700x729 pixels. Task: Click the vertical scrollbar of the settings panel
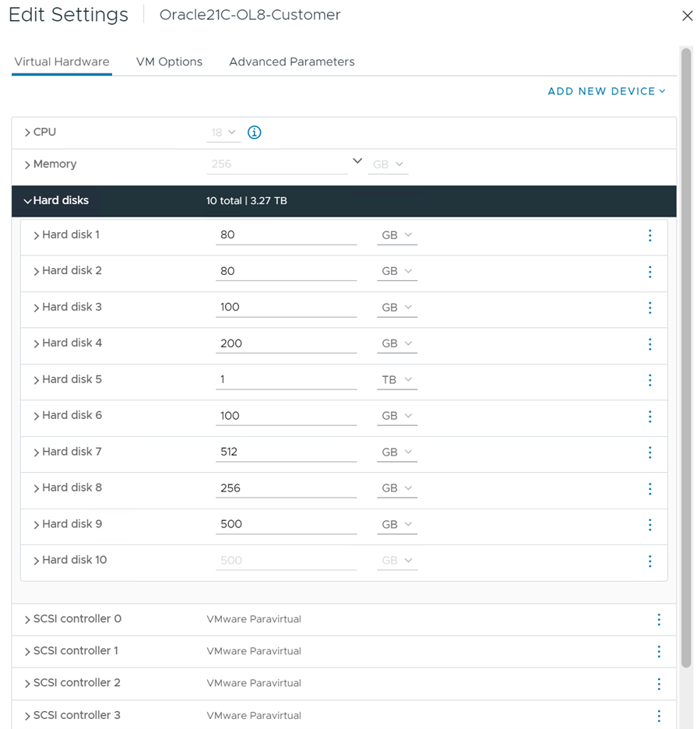[686, 358]
